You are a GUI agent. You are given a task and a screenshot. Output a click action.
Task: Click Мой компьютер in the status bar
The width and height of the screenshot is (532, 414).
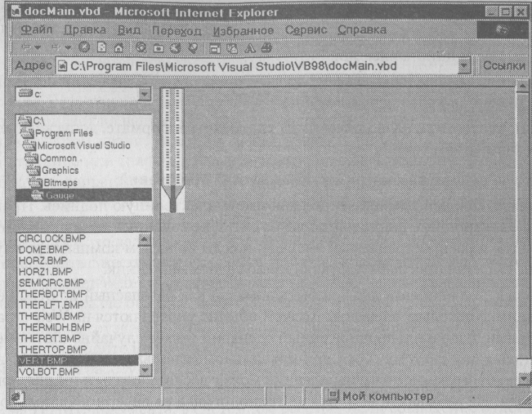(x=388, y=396)
